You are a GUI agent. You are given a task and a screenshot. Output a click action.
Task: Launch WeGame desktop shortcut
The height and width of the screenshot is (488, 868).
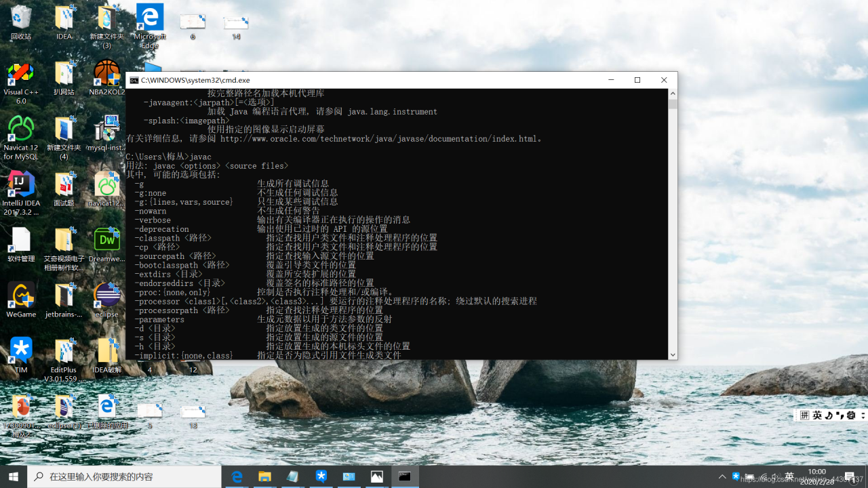pyautogui.click(x=21, y=300)
